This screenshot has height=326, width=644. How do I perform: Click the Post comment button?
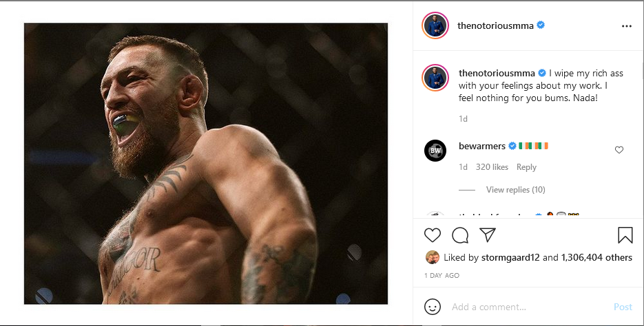[623, 307]
